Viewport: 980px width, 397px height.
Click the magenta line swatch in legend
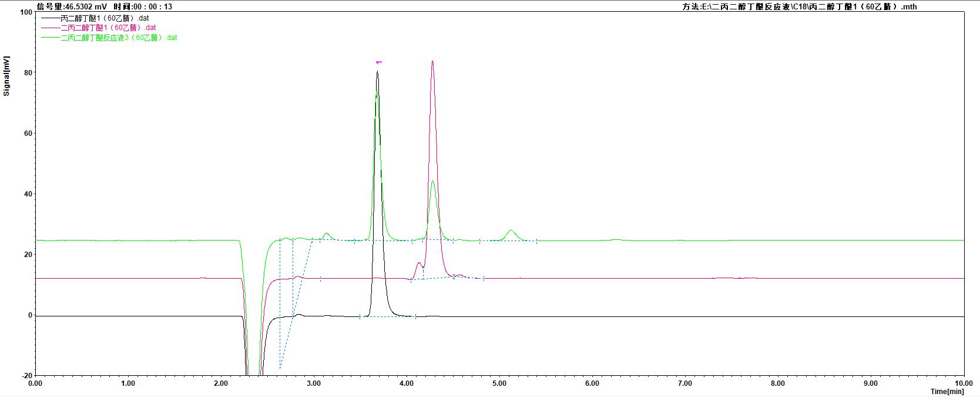pyautogui.click(x=50, y=28)
